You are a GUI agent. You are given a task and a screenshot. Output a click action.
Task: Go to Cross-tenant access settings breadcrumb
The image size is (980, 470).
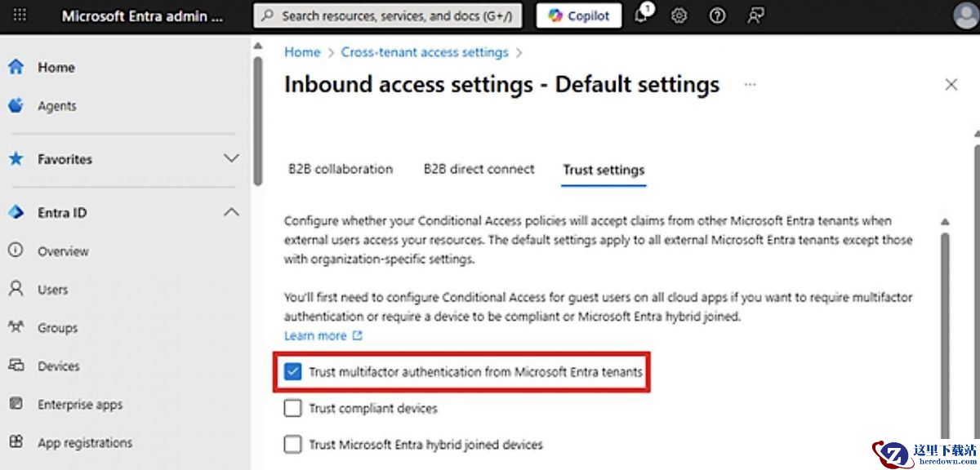click(x=425, y=52)
